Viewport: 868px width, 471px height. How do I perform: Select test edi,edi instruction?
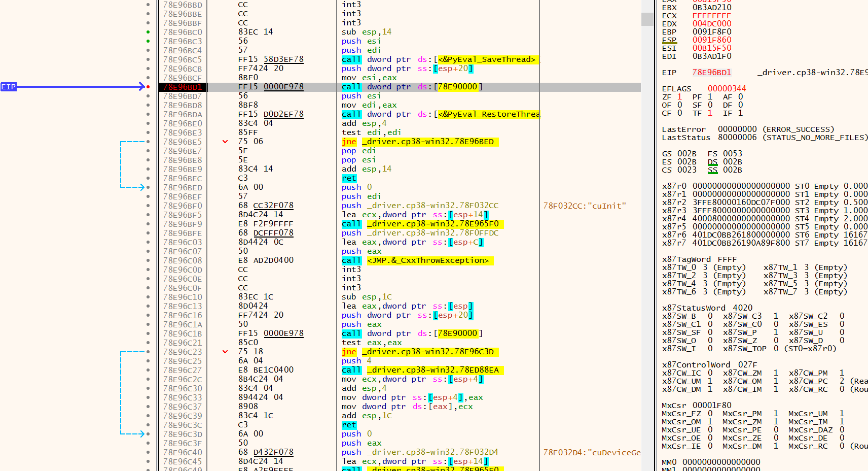point(372,132)
